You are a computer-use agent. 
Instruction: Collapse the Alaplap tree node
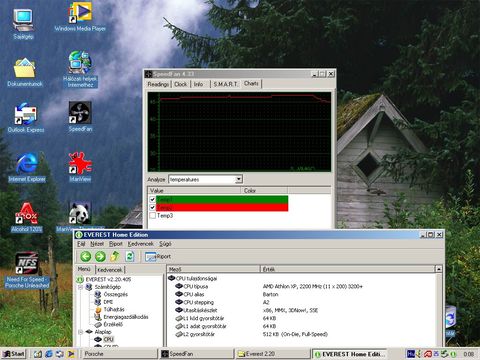80,332
